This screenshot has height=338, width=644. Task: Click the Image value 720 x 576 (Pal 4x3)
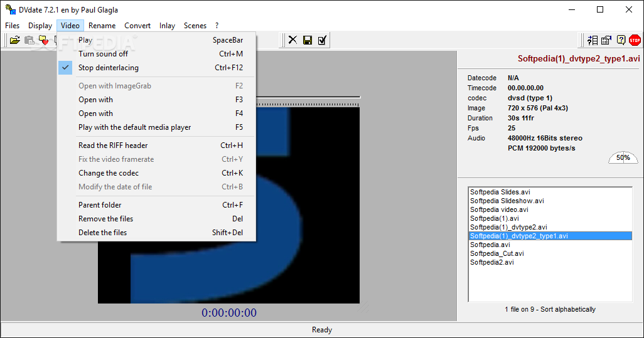(x=538, y=108)
